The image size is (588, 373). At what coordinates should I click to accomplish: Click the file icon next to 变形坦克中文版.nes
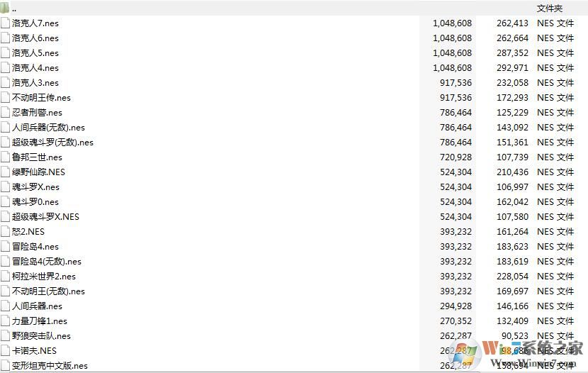5,365
